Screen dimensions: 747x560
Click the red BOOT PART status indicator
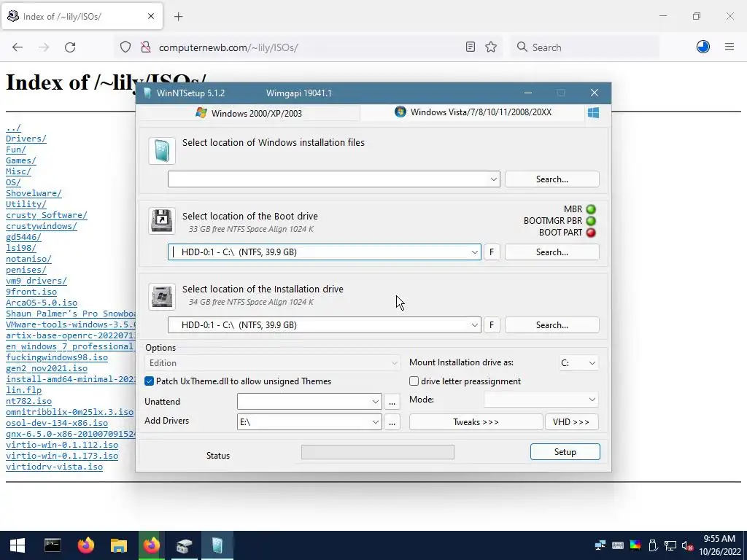pyautogui.click(x=591, y=233)
